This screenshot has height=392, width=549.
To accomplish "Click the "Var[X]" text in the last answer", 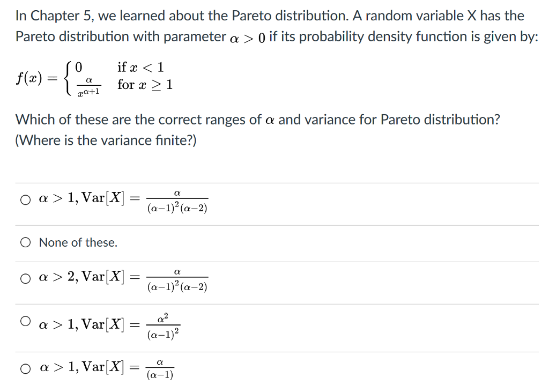I will (x=106, y=368).
